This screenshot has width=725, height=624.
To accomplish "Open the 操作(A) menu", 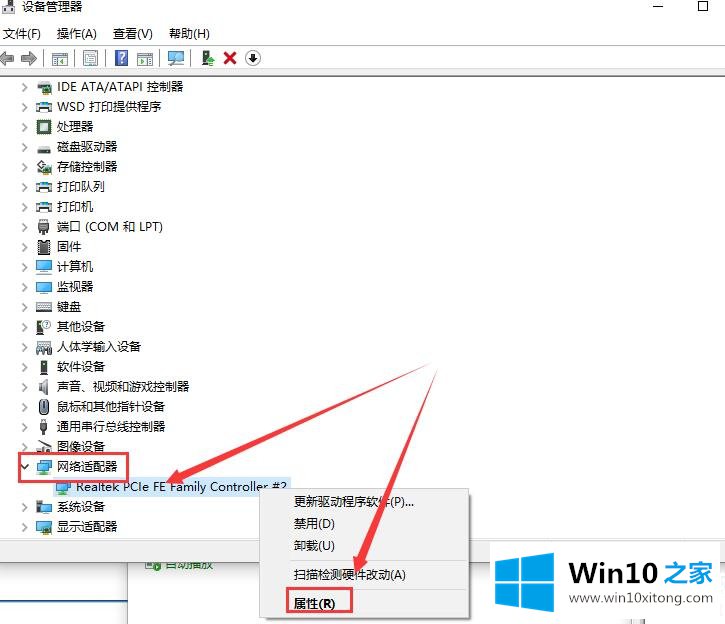I will (77, 34).
